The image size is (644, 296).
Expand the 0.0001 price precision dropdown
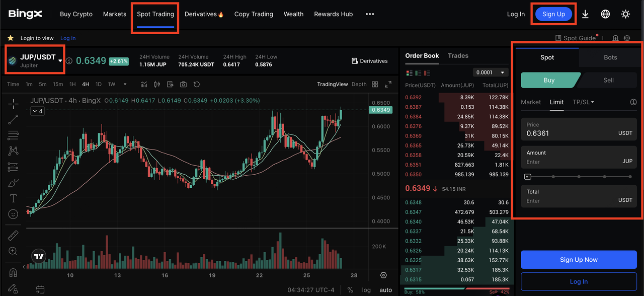(x=491, y=72)
